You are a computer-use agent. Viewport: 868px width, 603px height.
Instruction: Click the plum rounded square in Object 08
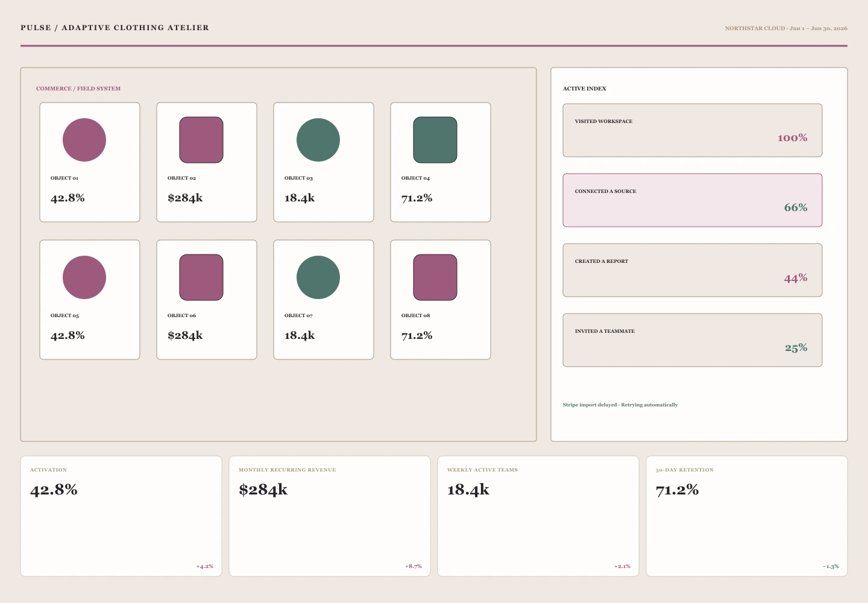435,277
